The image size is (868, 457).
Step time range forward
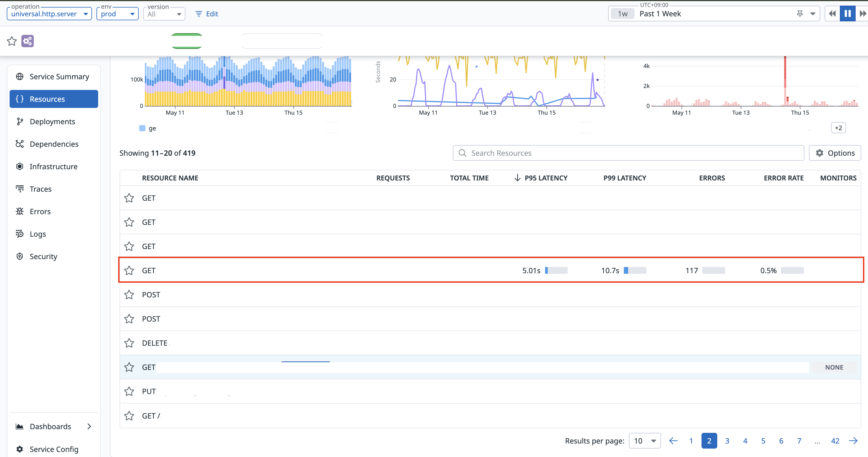(x=862, y=14)
